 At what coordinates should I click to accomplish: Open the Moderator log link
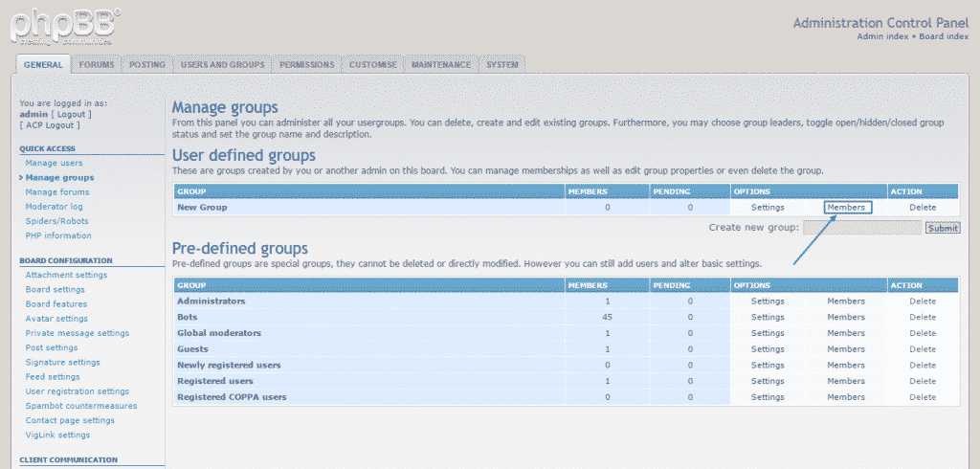54,207
